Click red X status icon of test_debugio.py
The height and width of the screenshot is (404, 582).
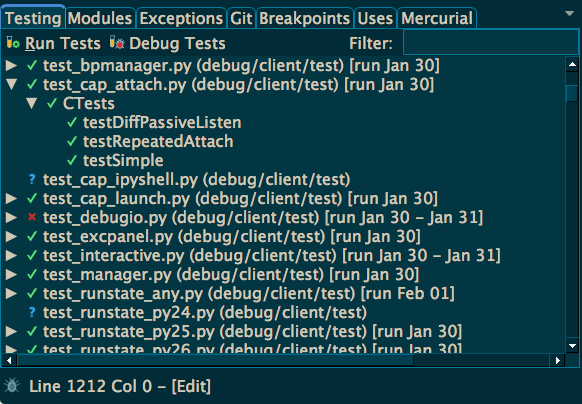pyautogui.click(x=32, y=217)
